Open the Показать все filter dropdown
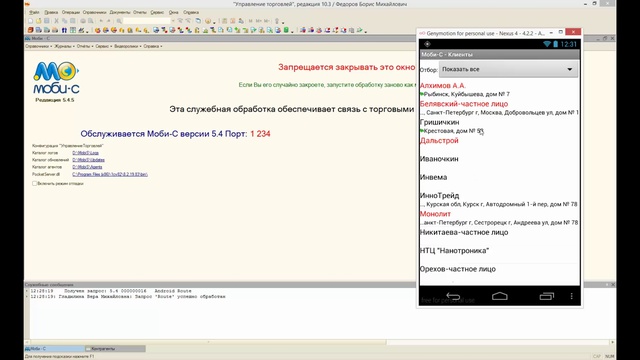Viewport: 640px width, 360px height. click(x=508, y=69)
